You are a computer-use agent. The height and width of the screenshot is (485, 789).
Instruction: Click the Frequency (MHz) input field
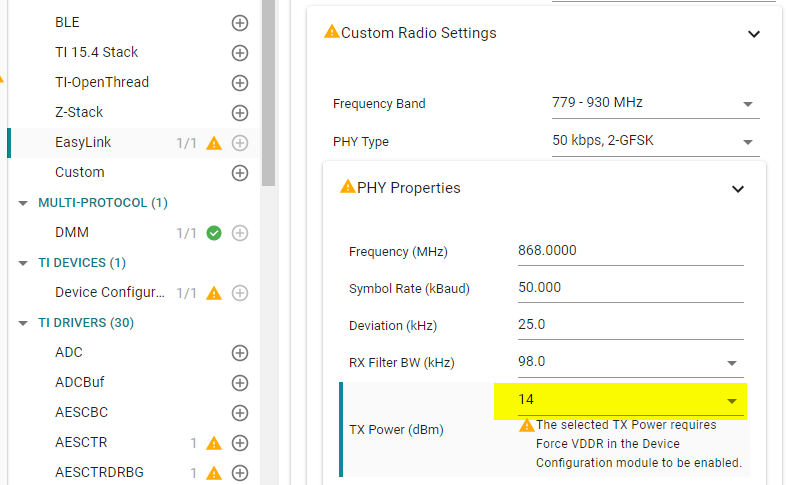630,251
